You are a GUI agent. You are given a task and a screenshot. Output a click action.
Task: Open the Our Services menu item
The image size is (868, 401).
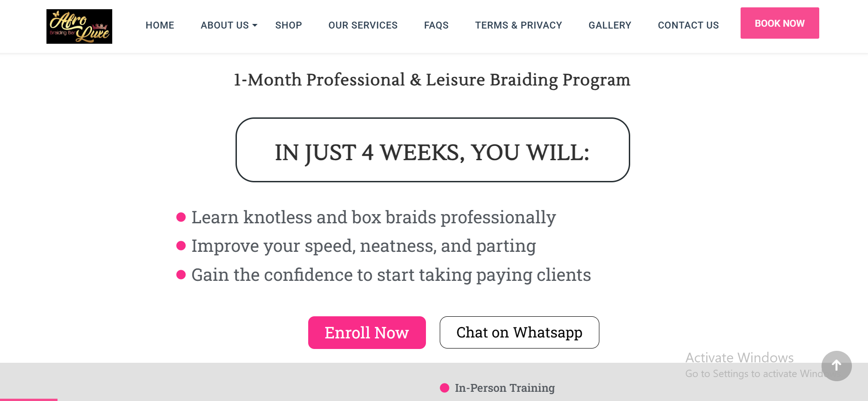click(363, 25)
